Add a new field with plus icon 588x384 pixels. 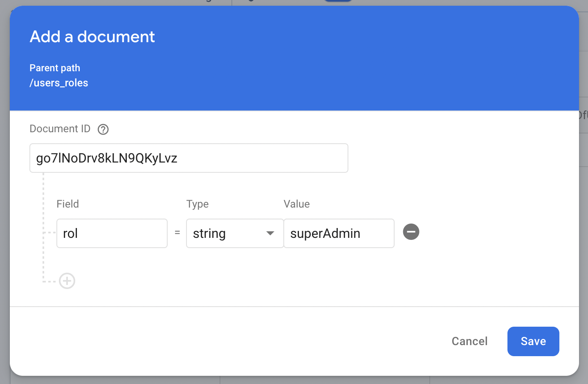click(67, 281)
